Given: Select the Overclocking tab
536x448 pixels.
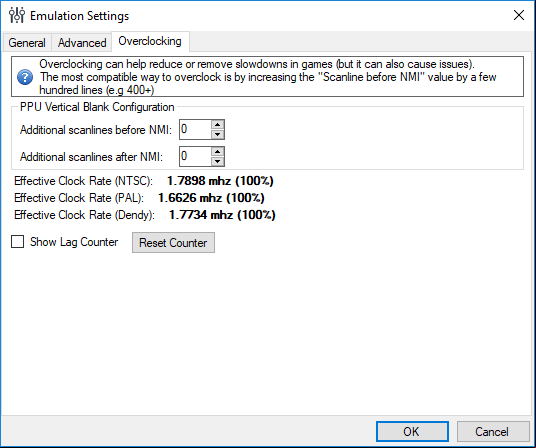Looking at the screenshot, I should coord(150,41).
